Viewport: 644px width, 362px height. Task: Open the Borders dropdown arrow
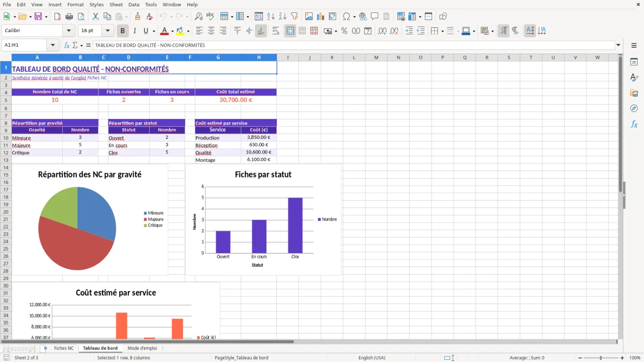[442, 31]
